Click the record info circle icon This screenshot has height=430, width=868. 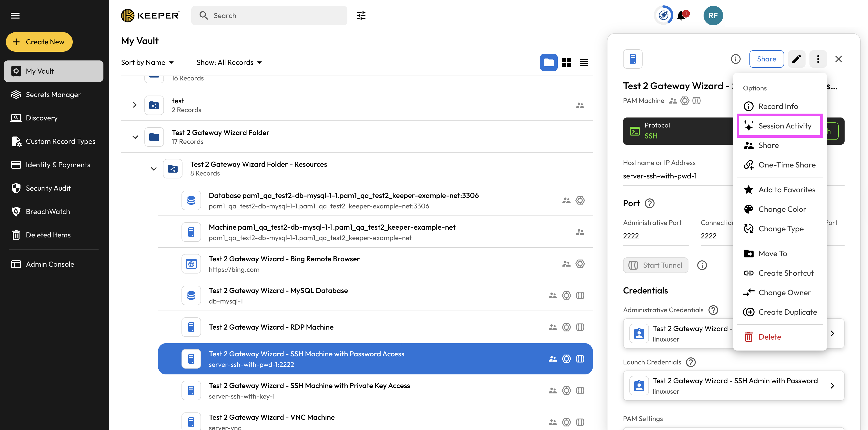pos(736,59)
